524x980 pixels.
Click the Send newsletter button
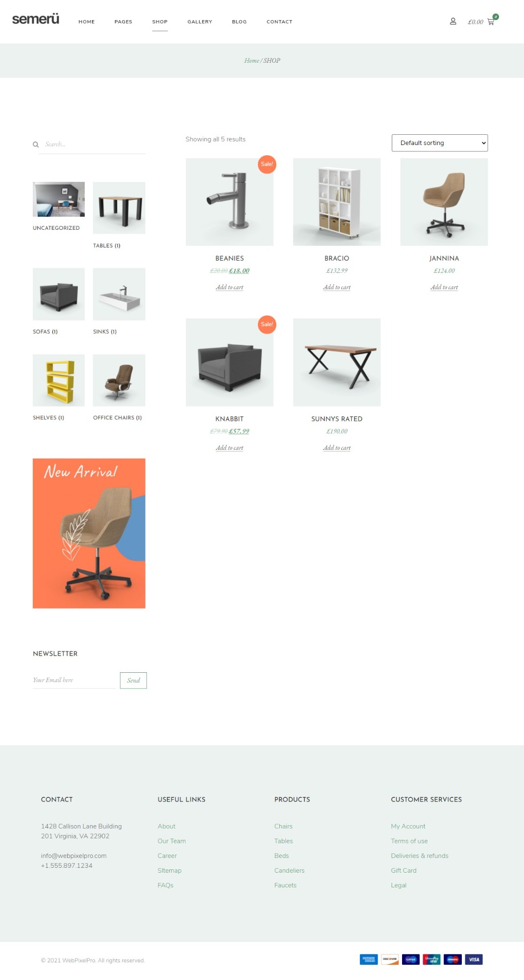133,680
